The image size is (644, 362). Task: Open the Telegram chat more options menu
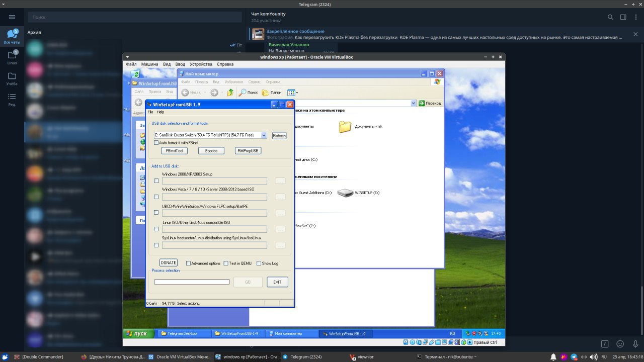point(635,17)
